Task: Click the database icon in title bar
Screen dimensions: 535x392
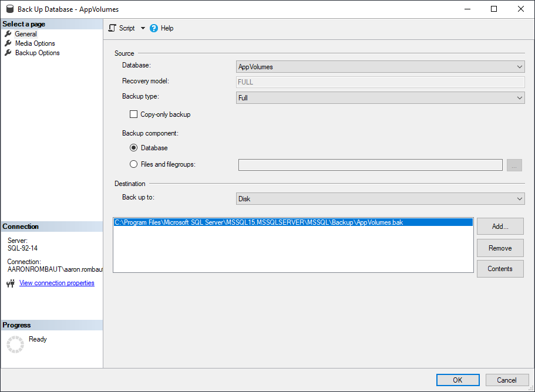Action: click(x=9, y=9)
